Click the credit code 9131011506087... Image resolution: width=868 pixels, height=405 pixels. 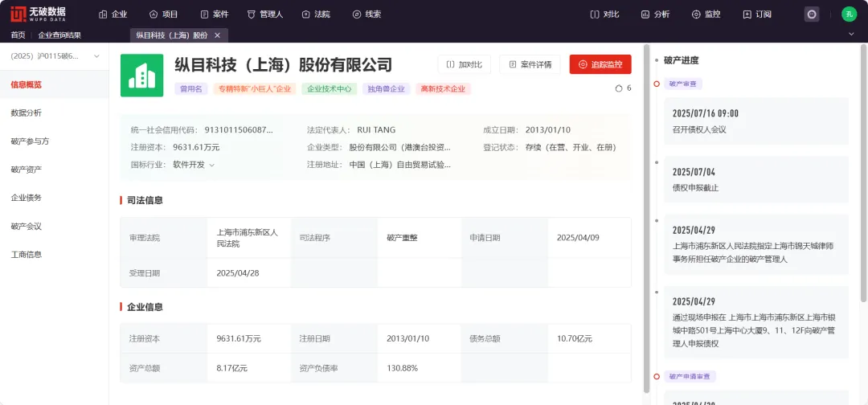tap(239, 130)
